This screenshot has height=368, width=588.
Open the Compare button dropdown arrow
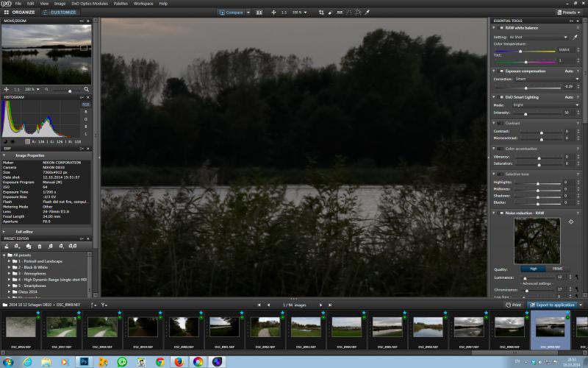tap(248, 13)
